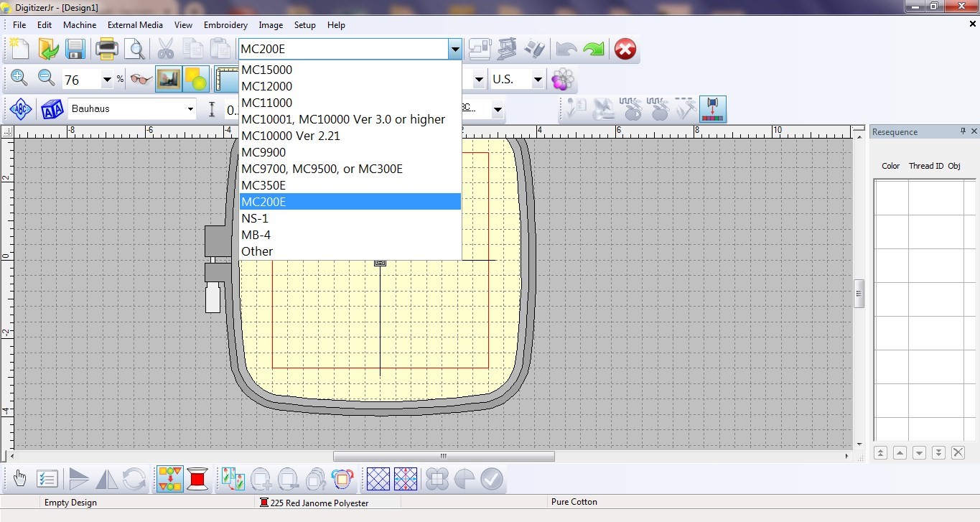Open Print Preview via the magnifier page icon
980x522 pixels.
point(134,49)
